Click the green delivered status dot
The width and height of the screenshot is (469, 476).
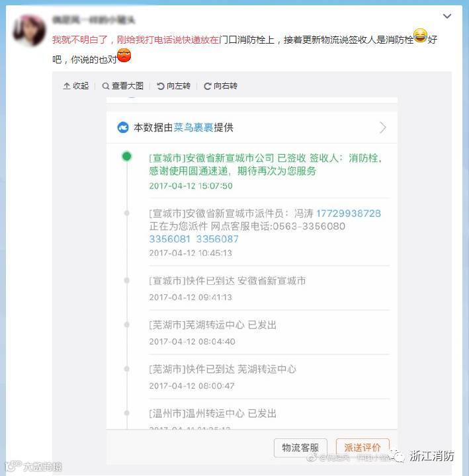coord(126,156)
